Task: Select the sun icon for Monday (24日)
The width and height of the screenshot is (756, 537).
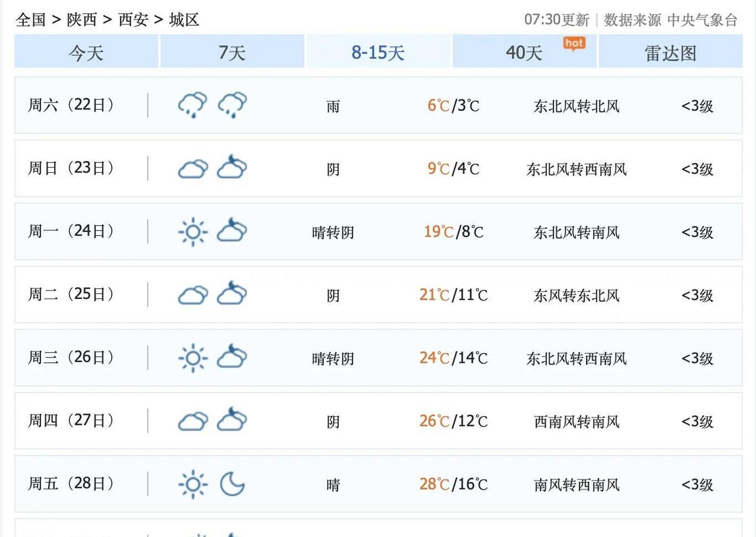Action: click(194, 232)
